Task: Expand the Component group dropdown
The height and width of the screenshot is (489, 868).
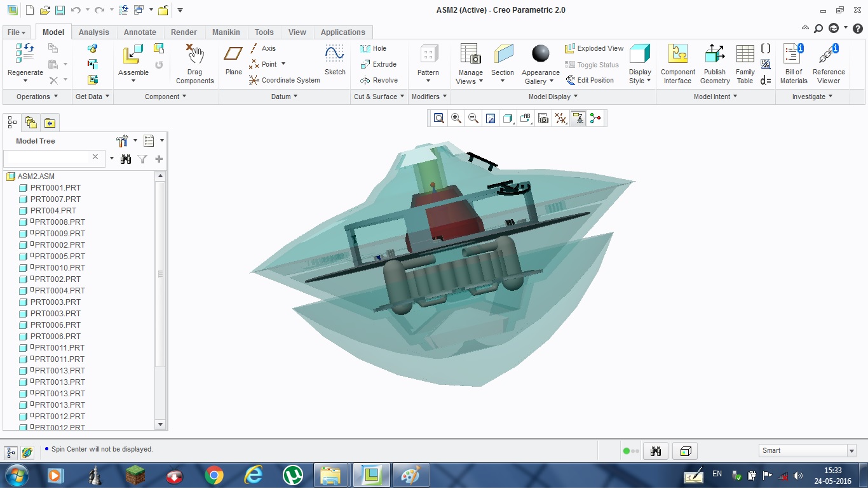Action: (166, 97)
